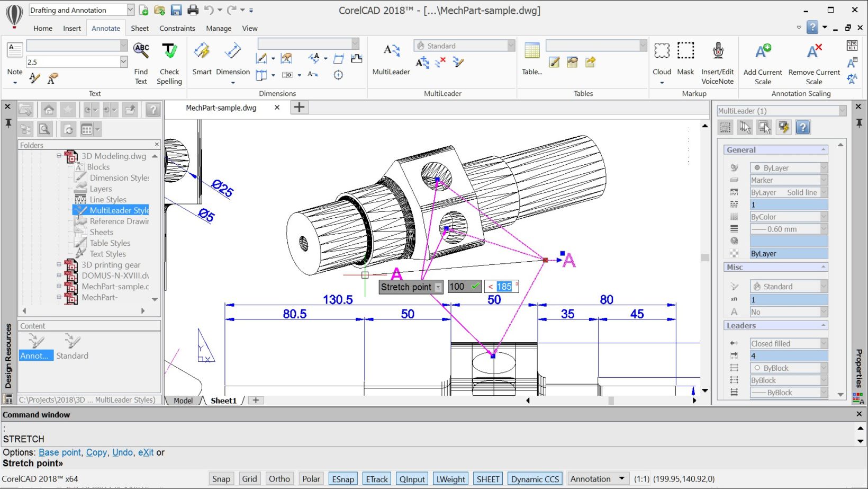
Task: Open the ByColor line color dropdown
Action: coord(824,217)
